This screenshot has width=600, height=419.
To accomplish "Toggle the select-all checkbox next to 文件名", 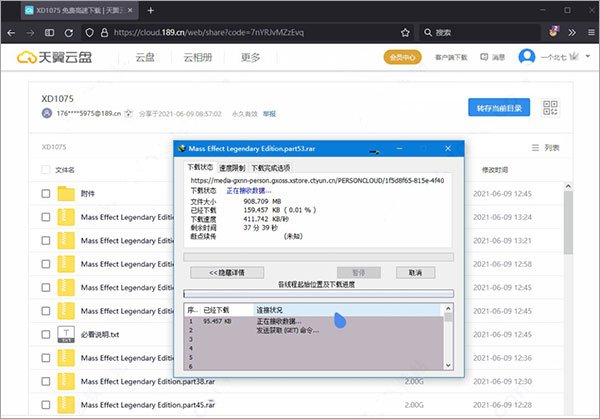I will coord(45,170).
